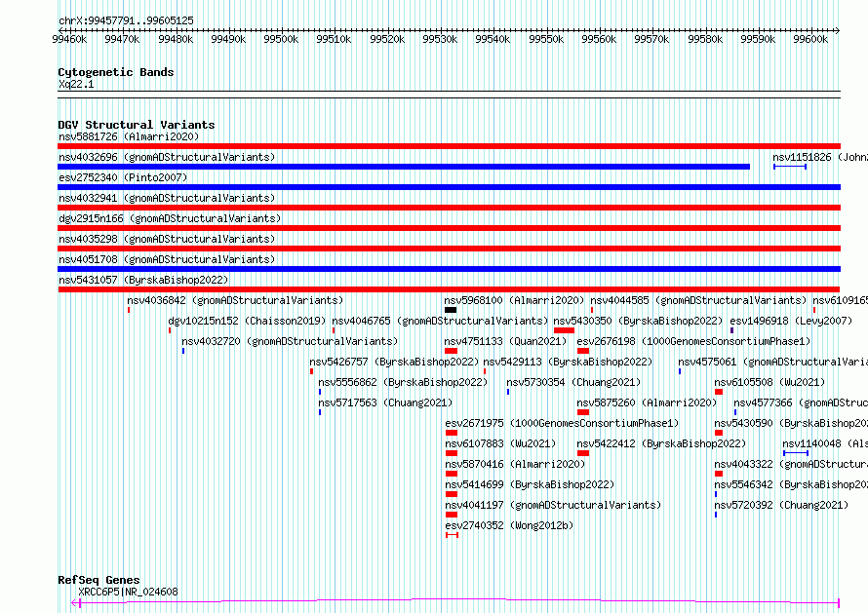Click nsv4043322 gnomAD variant label
Screen dimensions: 868x613
[x=791, y=464]
